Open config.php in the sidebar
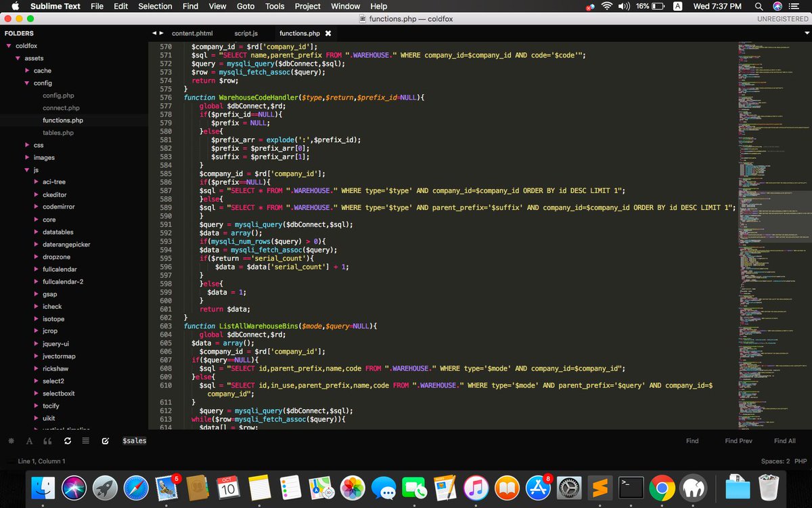The image size is (812, 508). tap(58, 96)
